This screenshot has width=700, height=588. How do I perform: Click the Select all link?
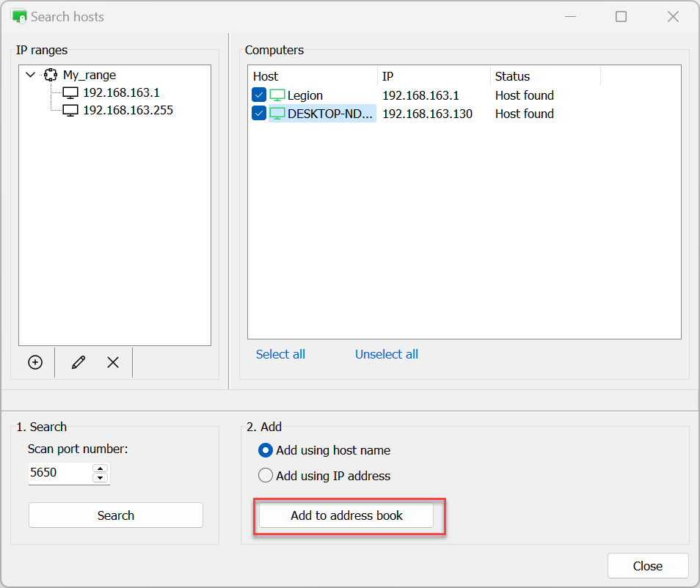click(x=280, y=354)
